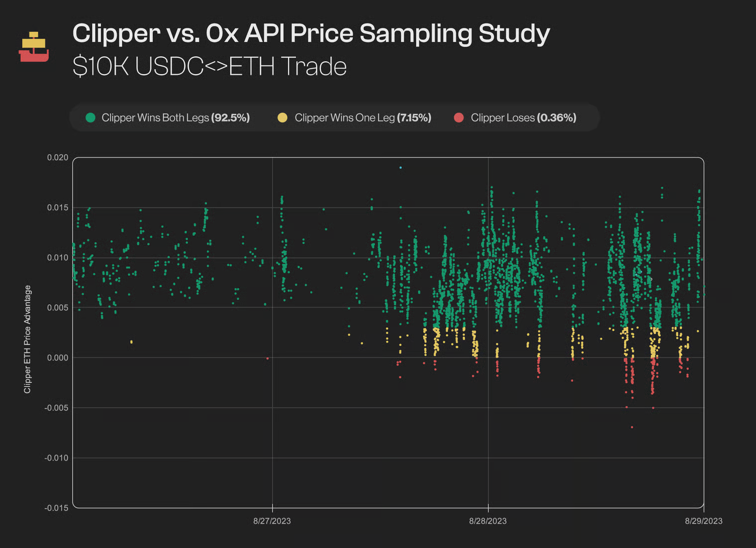Toggle the 'Clipper Loses (0.36%)' legend label
Image resolution: width=756 pixels, height=548 pixels.
pos(523,118)
